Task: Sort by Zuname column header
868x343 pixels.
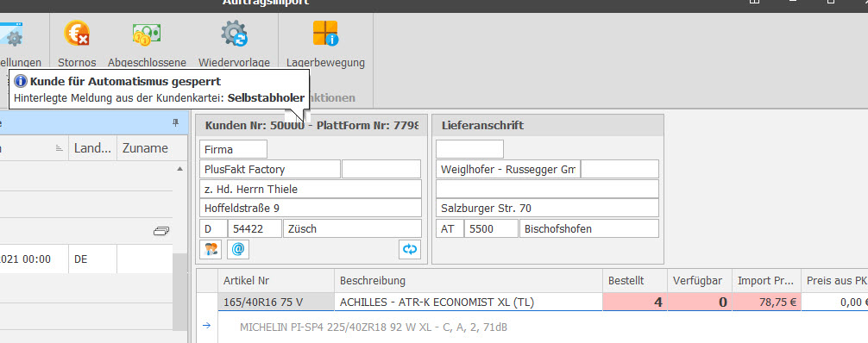Action: tap(145, 148)
